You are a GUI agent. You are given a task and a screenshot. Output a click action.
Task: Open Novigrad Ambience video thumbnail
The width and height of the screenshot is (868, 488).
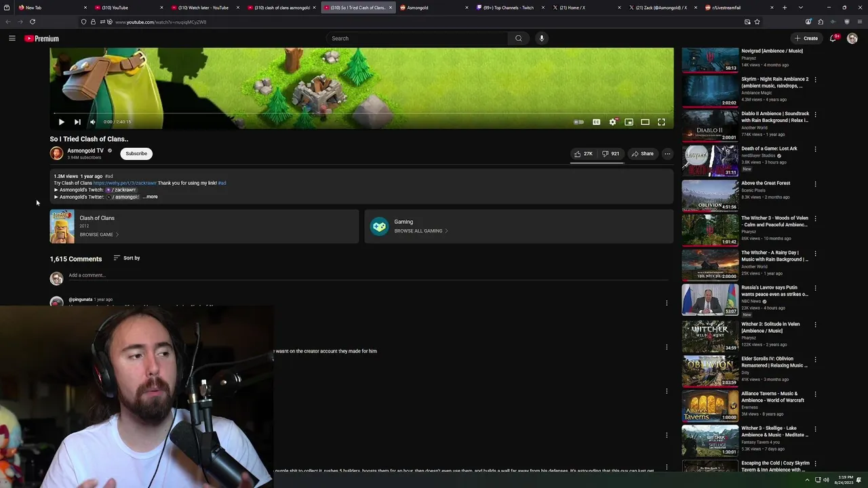coord(710,60)
